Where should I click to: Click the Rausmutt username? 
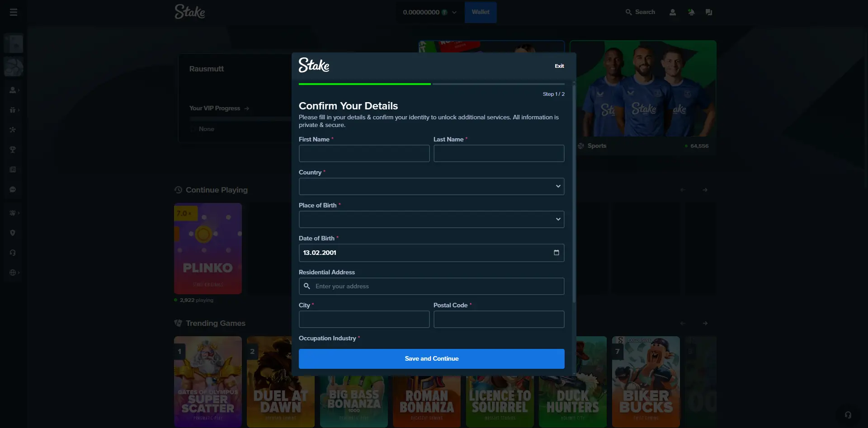pyautogui.click(x=207, y=69)
